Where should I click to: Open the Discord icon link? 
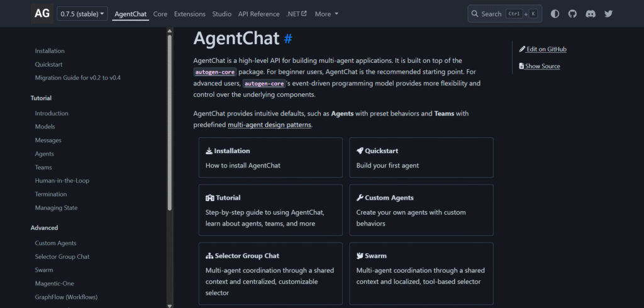(x=591, y=14)
